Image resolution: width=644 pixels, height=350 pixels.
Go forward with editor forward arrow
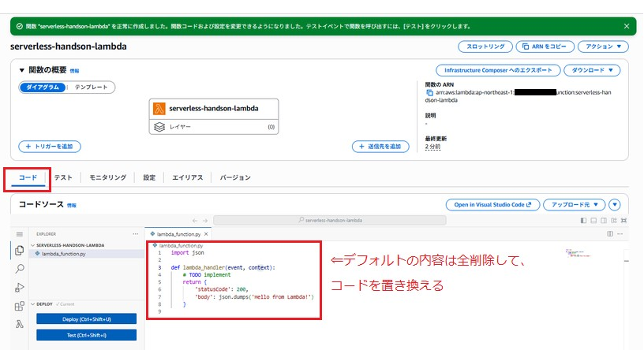click(x=205, y=221)
